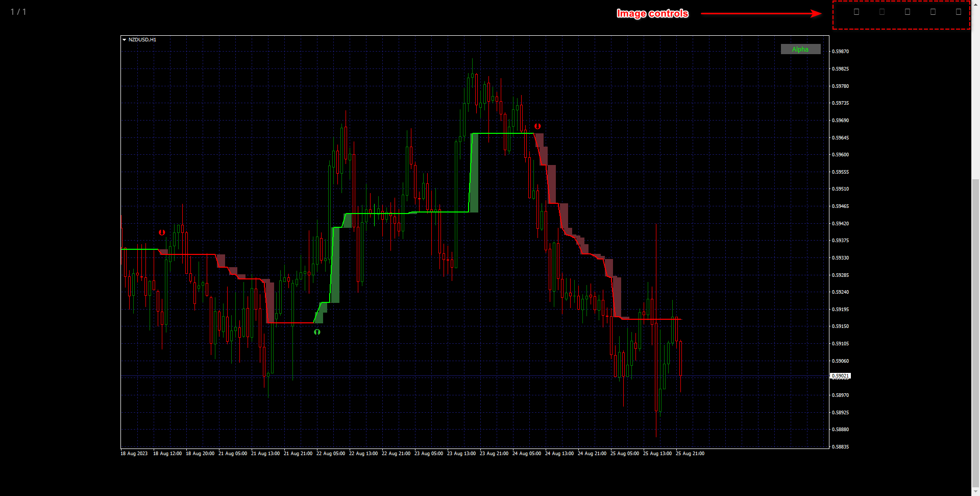Click the "18 Aug 2023" time axis label

point(134,454)
